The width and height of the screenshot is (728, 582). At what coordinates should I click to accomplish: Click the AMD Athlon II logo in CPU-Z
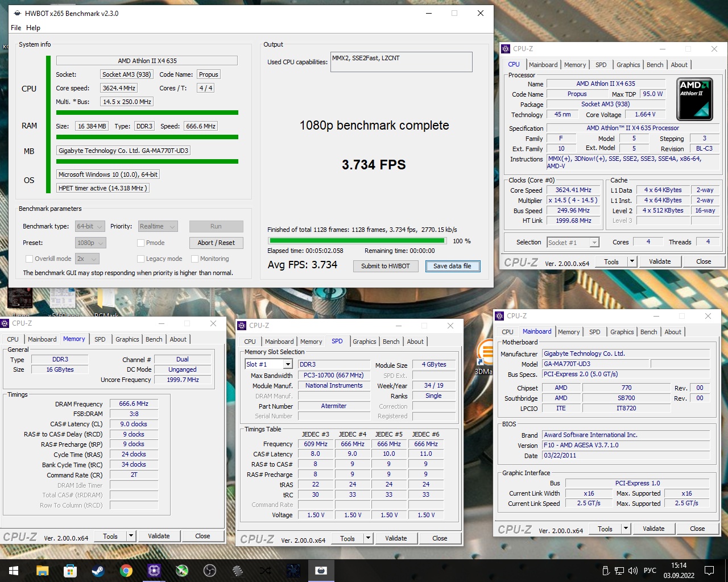[695, 99]
